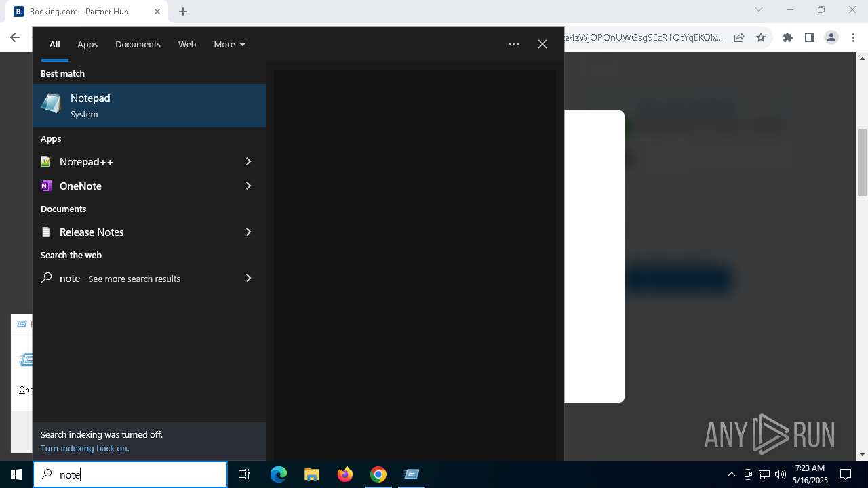Click the Chrome address bar URL
The width and height of the screenshot is (868, 488).
click(x=643, y=37)
